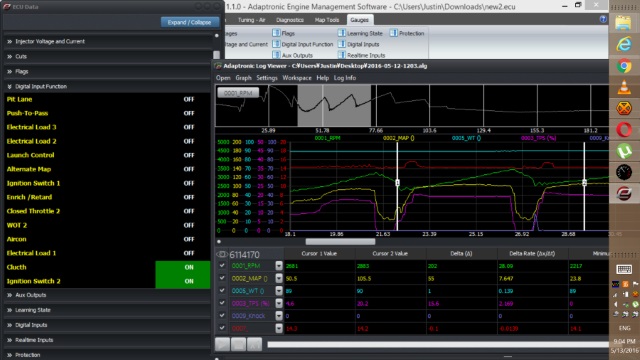Click the horizontal graph scrollbar thumb
This screenshot has height=360, width=640.
click(x=340, y=242)
